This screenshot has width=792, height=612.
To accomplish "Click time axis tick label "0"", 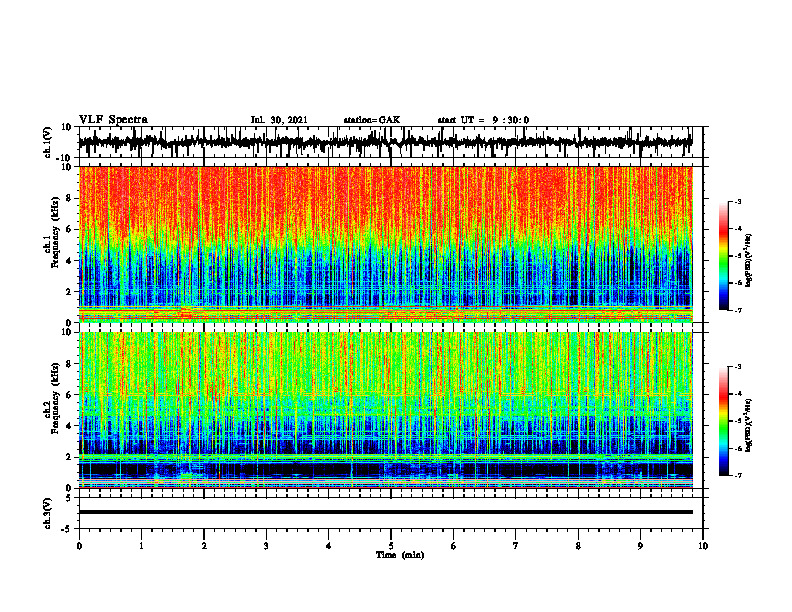I will click(79, 546).
